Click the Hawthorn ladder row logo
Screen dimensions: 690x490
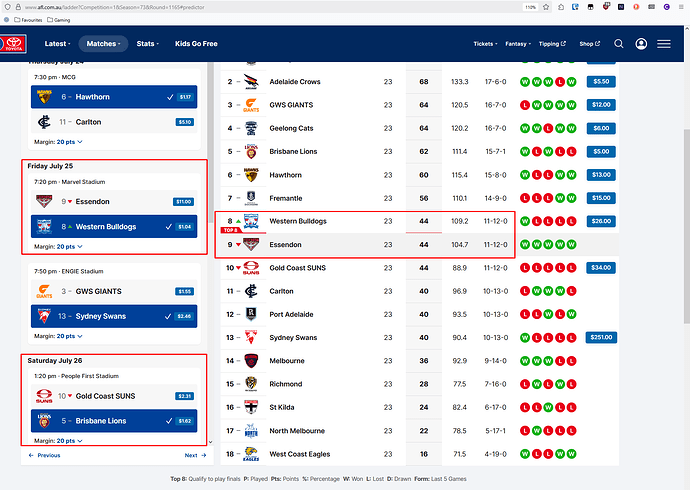pyautogui.click(x=251, y=175)
